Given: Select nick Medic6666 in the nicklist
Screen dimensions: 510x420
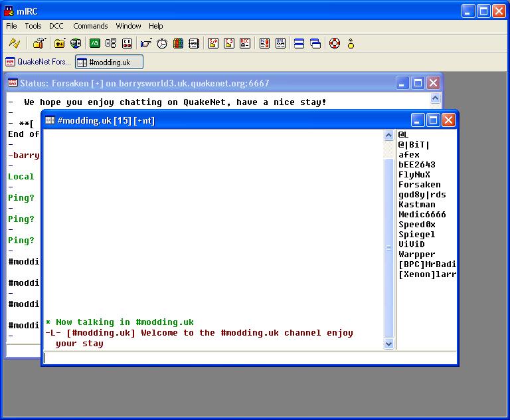Looking at the screenshot, I should click(x=422, y=214).
